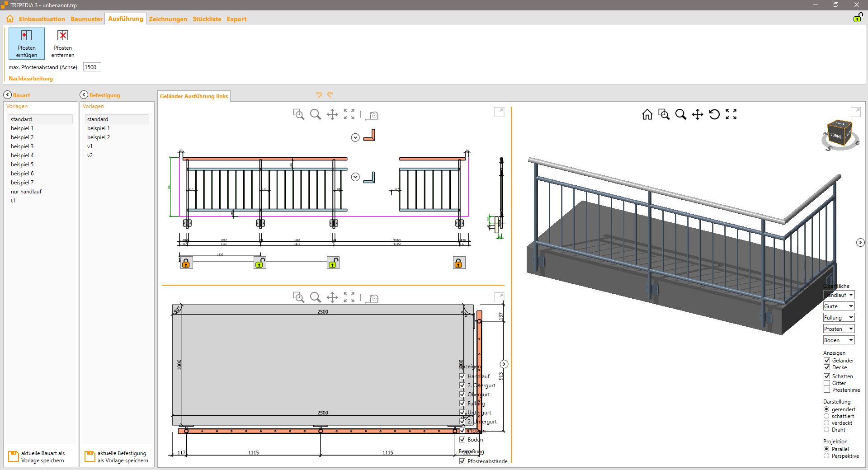This screenshot has width=868, height=470.
Task: Open the Gurte surface dropdown
Action: [839, 306]
